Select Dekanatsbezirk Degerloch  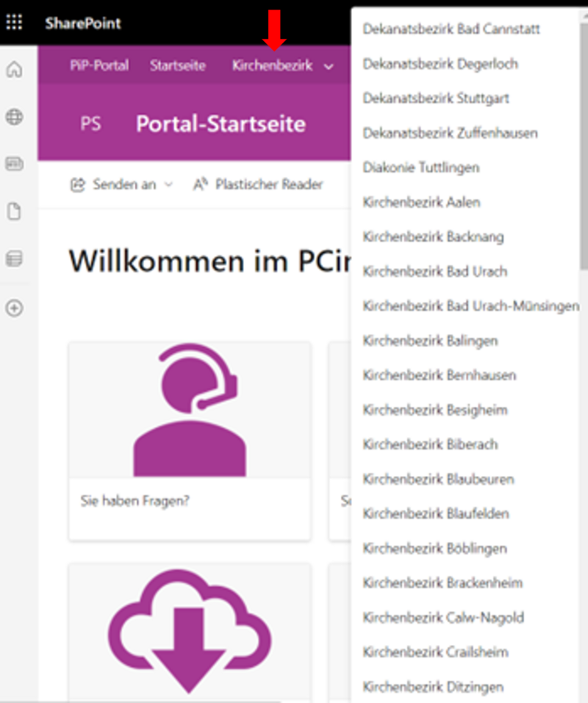pos(440,64)
